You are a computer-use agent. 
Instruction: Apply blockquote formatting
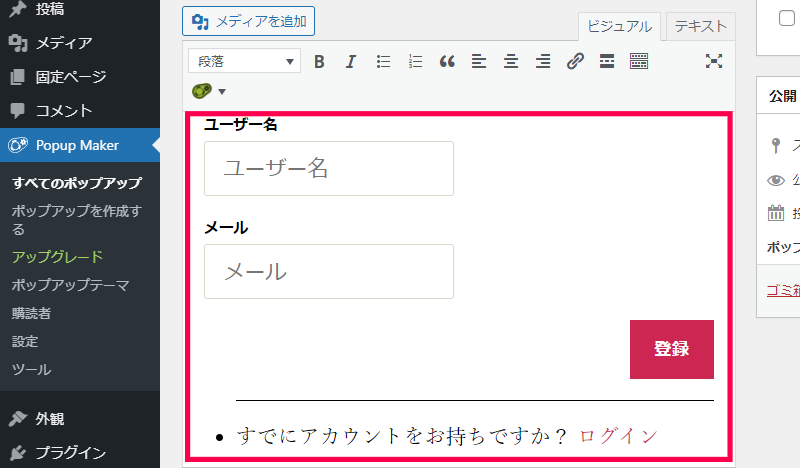click(x=447, y=62)
